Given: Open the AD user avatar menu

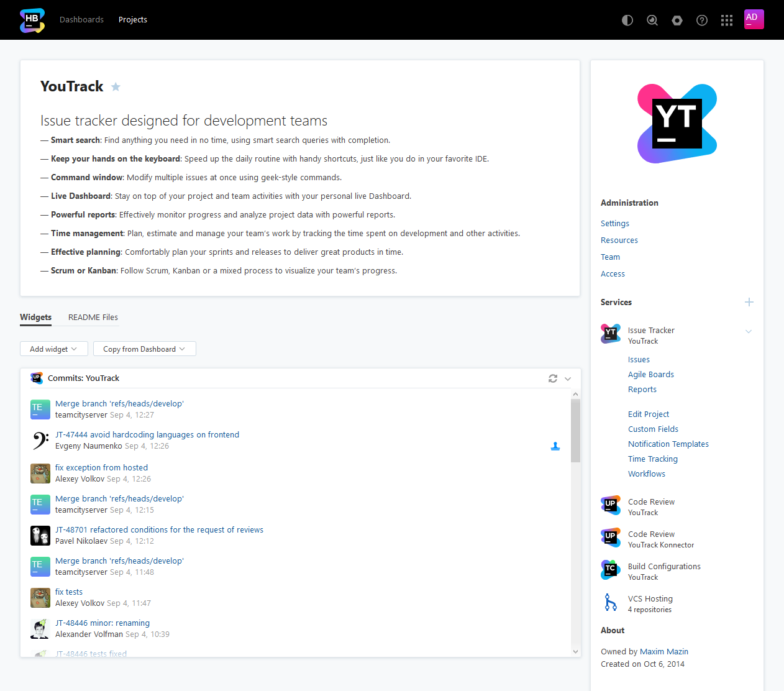Looking at the screenshot, I should pyautogui.click(x=754, y=19).
